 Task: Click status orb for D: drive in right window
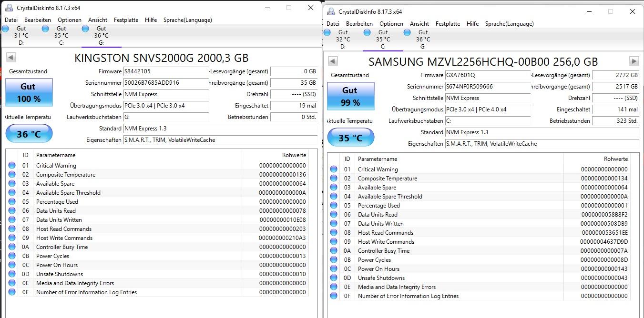[x=327, y=32]
